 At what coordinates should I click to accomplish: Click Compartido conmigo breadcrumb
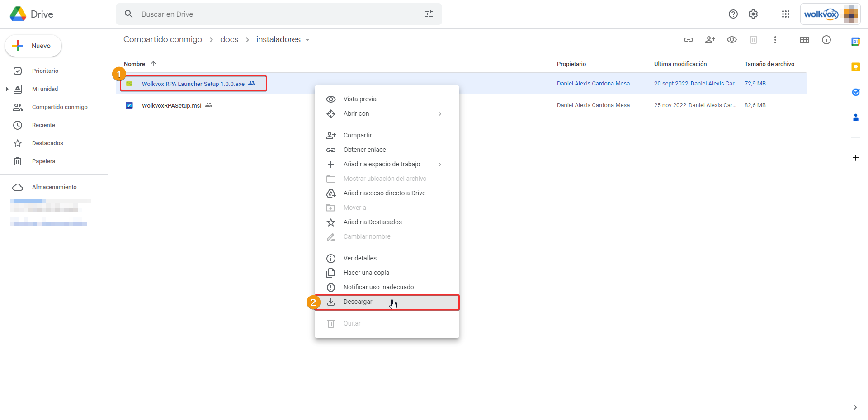[163, 40]
